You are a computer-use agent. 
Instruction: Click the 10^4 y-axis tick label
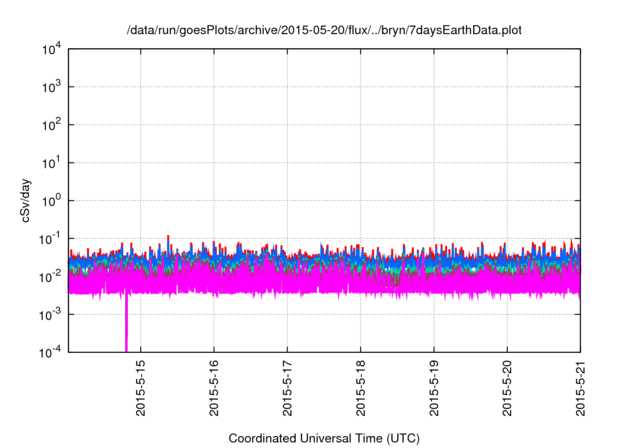(x=51, y=50)
